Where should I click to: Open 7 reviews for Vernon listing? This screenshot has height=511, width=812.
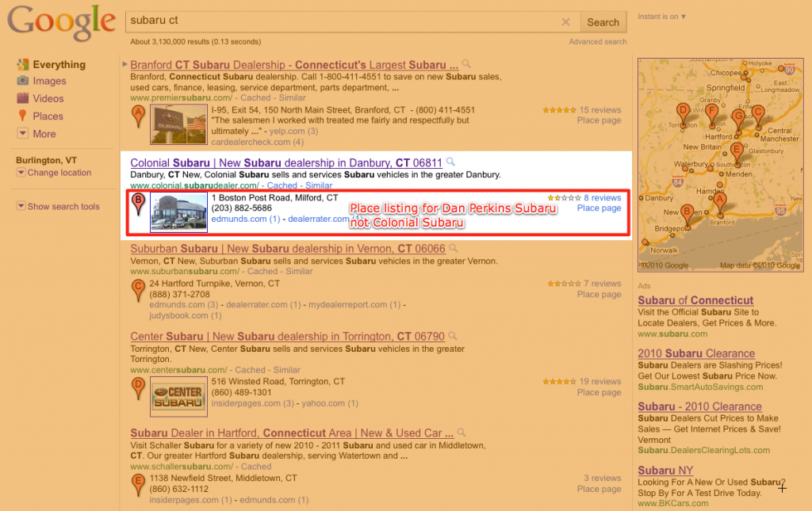(x=603, y=284)
